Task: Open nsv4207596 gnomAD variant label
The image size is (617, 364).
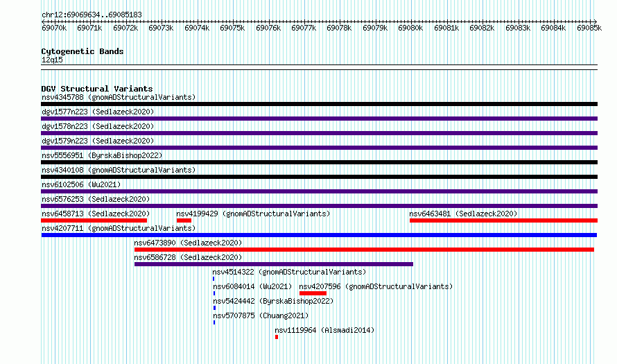Action: coord(376,286)
